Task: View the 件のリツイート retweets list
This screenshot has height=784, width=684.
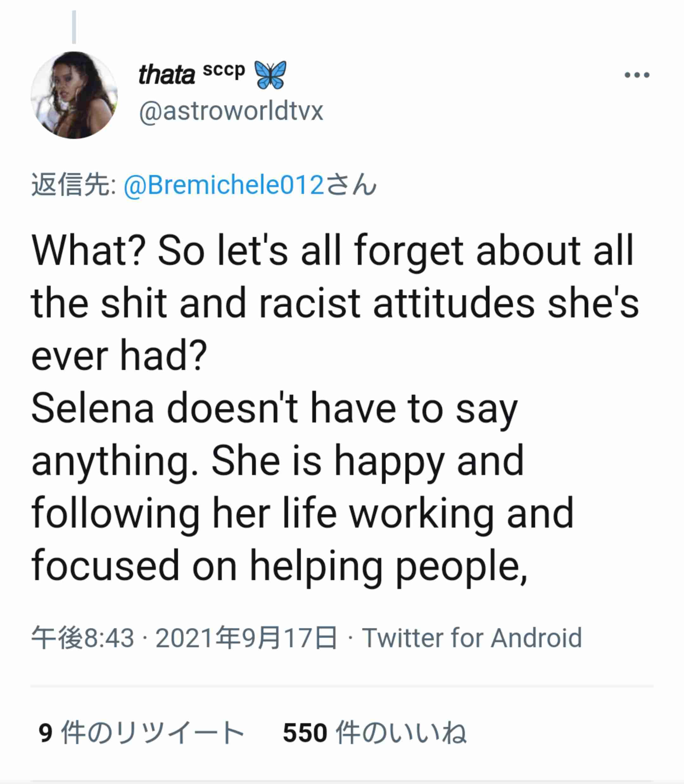Action: tap(153, 733)
